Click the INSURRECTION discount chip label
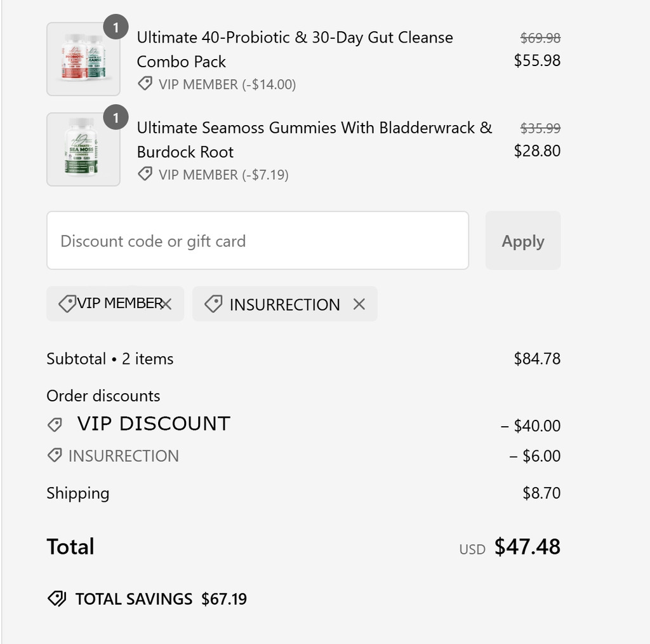Image resolution: width=650 pixels, height=644 pixels. click(x=285, y=305)
